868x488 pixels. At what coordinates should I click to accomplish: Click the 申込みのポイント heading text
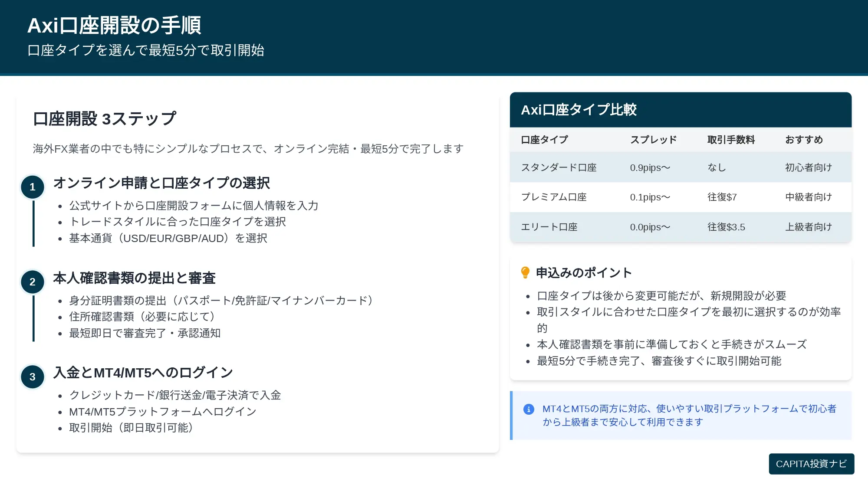pos(584,273)
